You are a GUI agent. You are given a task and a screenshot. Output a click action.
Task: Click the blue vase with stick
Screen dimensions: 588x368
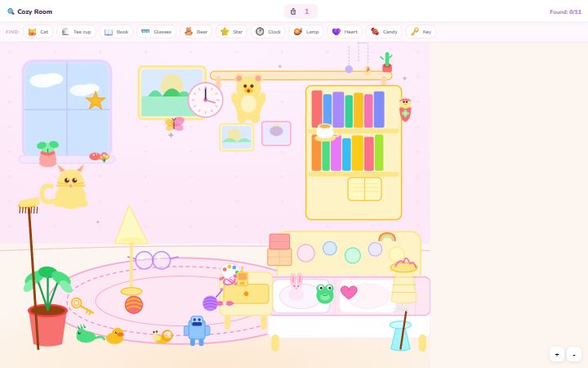400,335
